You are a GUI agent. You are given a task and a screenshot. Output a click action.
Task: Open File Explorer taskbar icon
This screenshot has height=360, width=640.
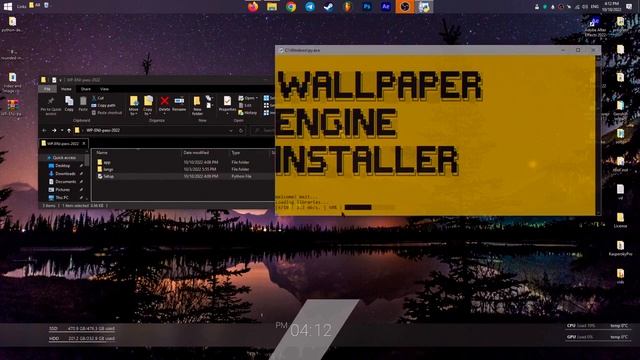point(272,7)
